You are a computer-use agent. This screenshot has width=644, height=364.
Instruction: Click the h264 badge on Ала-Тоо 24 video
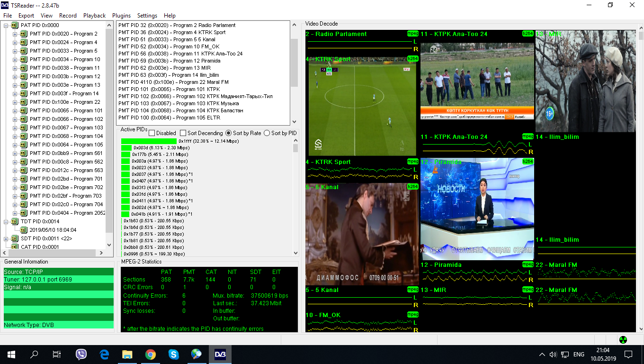pos(528,34)
